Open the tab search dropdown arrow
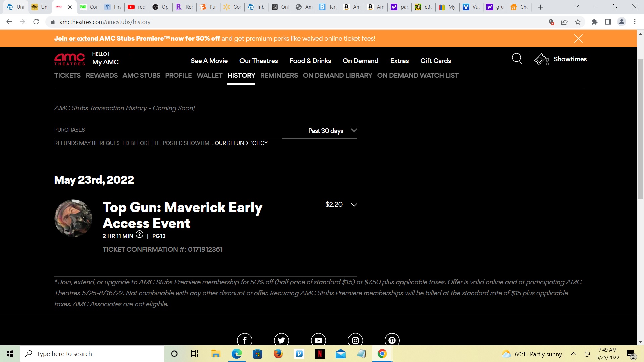 pyautogui.click(x=577, y=6)
